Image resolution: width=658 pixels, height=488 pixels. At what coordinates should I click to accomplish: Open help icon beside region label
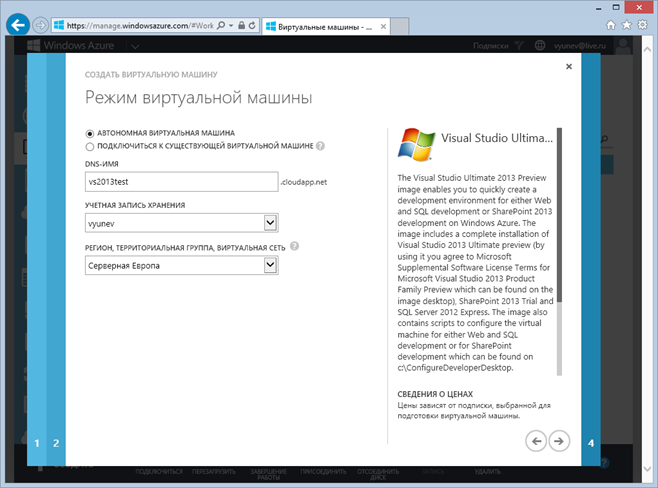click(x=294, y=246)
